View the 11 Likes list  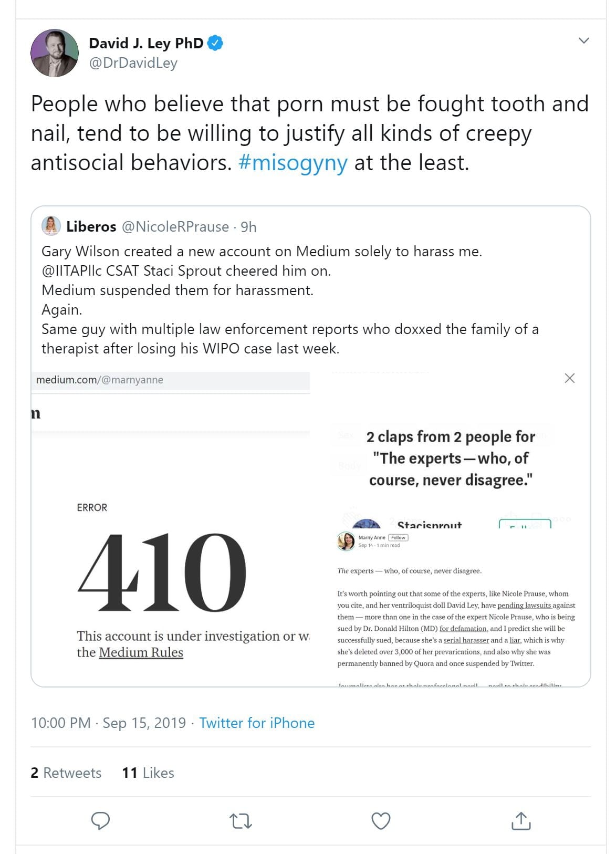148,773
